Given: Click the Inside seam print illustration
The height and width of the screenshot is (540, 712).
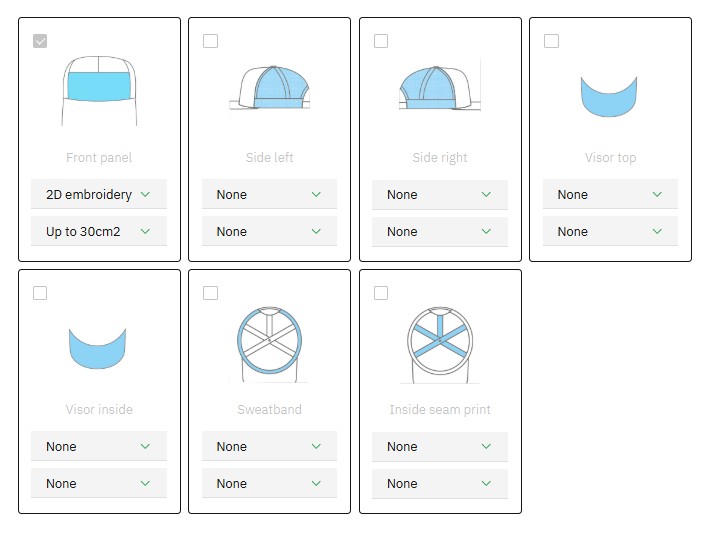Looking at the screenshot, I should tap(440, 343).
